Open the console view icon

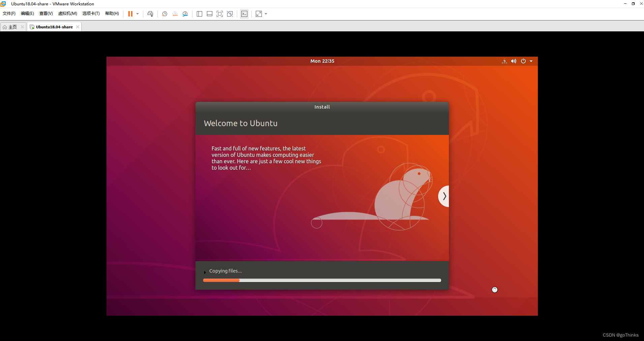click(x=244, y=14)
